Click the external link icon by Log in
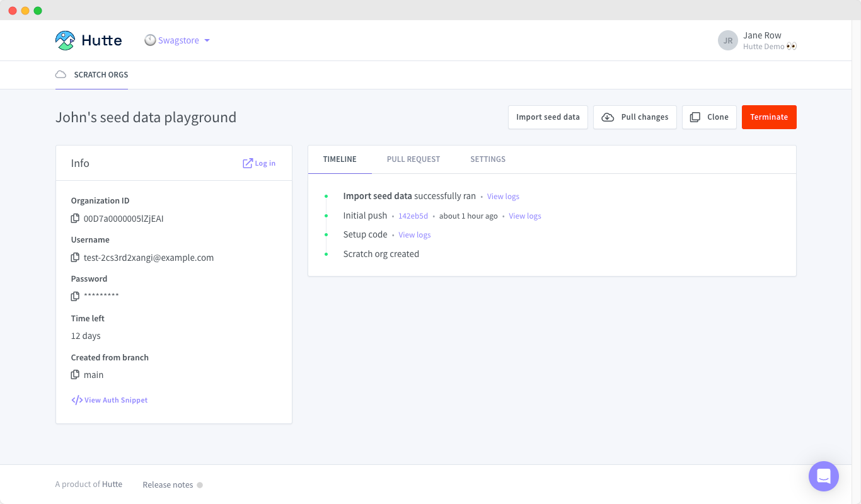The width and height of the screenshot is (861, 504). [x=248, y=163]
